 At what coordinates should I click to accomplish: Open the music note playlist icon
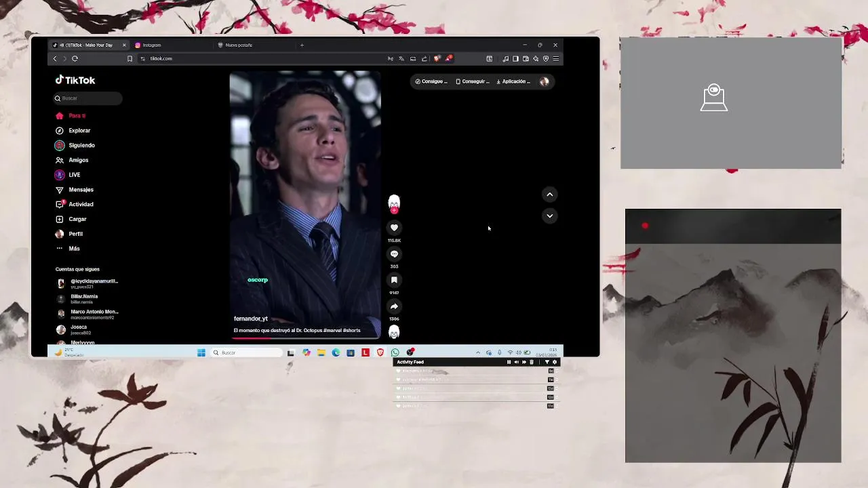(505, 59)
